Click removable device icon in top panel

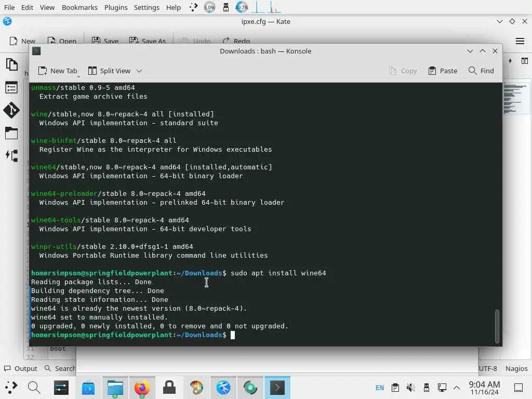coord(225,7)
